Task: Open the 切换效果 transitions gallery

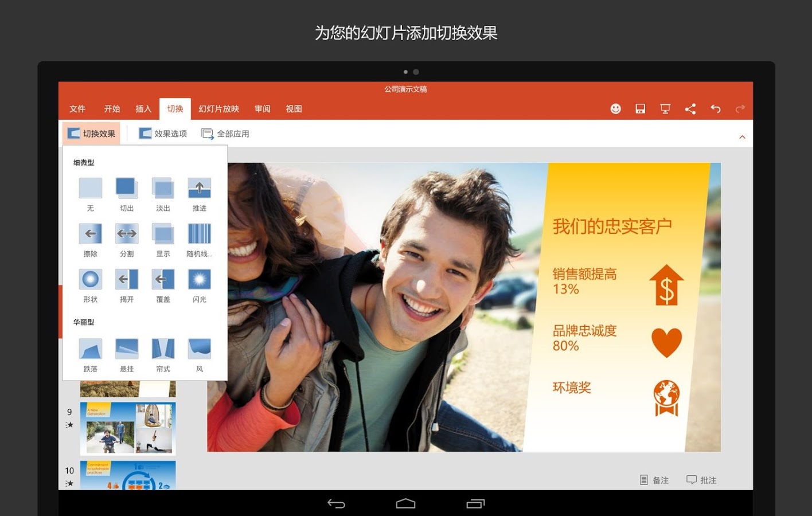Action: 91,133
